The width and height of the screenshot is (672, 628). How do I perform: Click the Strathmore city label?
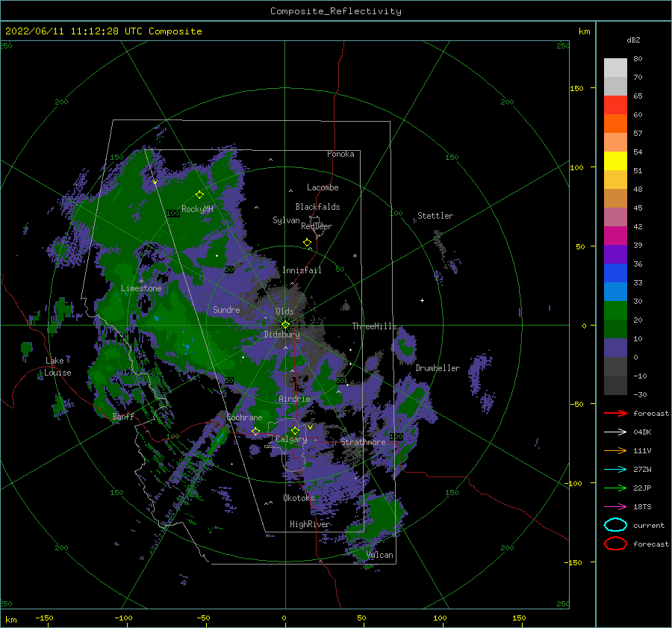pyautogui.click(x=364, y=442)
